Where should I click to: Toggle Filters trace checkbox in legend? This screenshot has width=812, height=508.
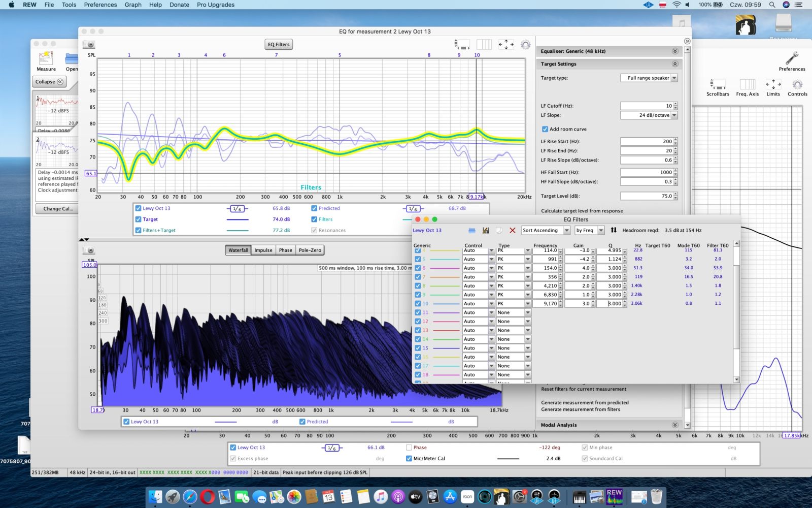point(314,219)
